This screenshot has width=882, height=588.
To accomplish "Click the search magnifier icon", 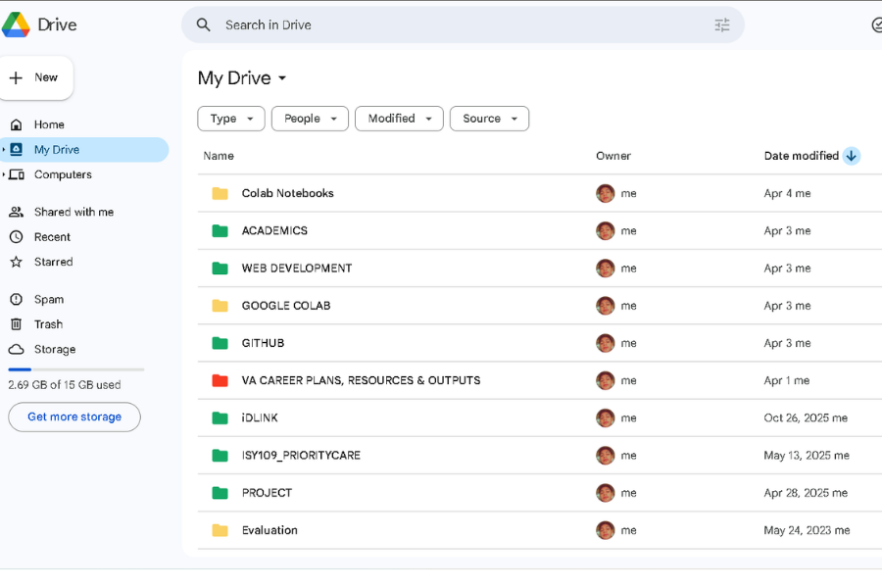I will [203, 24].
